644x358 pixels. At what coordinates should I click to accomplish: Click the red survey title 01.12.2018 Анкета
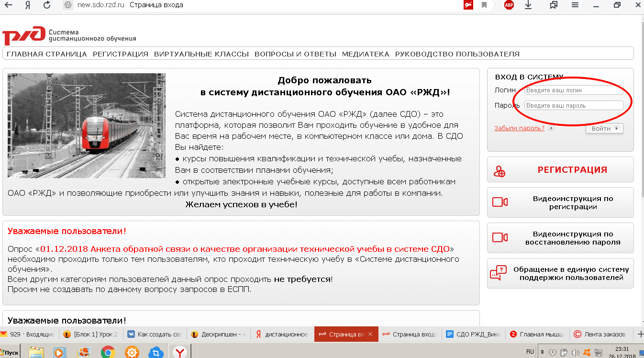245,249
